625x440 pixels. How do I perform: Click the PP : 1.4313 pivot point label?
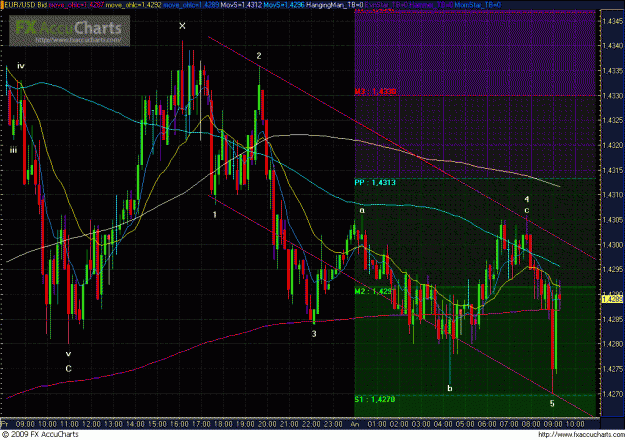click(x=375, y=183)
